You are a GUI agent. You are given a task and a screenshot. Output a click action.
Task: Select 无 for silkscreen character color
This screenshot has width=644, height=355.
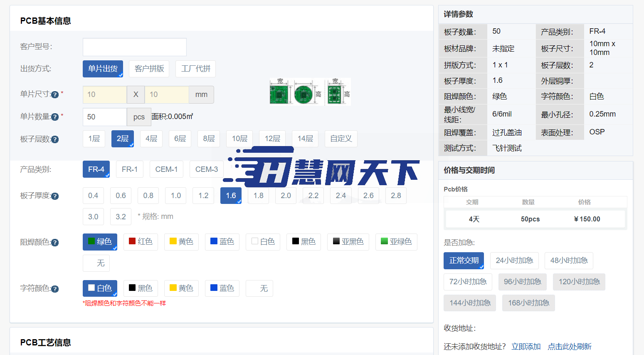(x=259, y=288)
